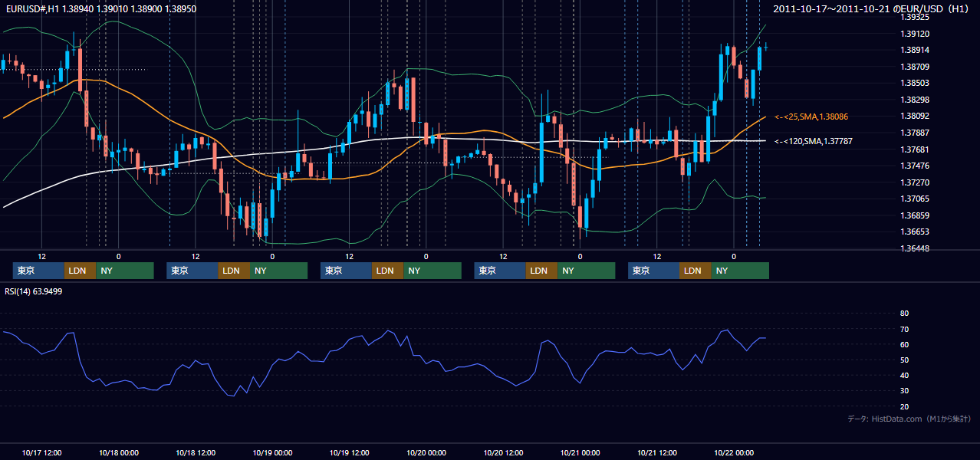Click price axis value 1.37065
The image size is (980, 460).
point(915,199)
